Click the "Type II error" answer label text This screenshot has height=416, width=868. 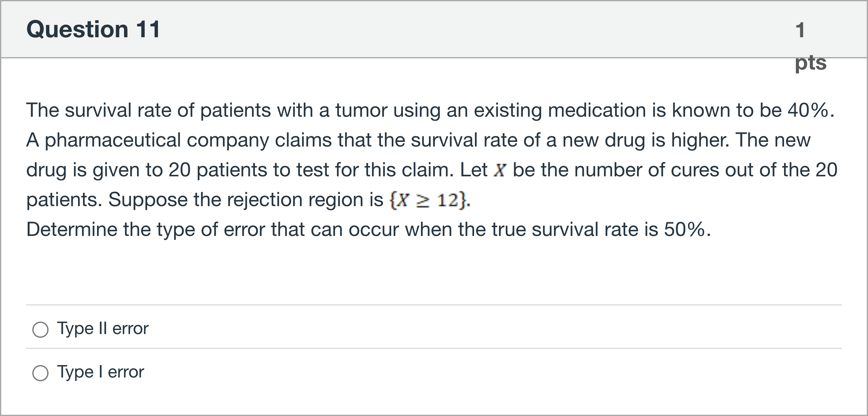tap(103, 328)
